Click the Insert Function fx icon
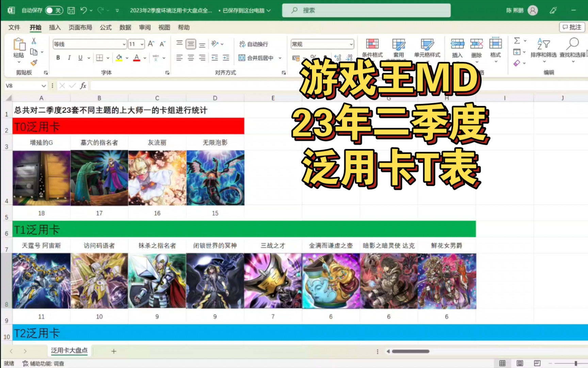This screenshot has height=368, width=588. coord(83,86)
